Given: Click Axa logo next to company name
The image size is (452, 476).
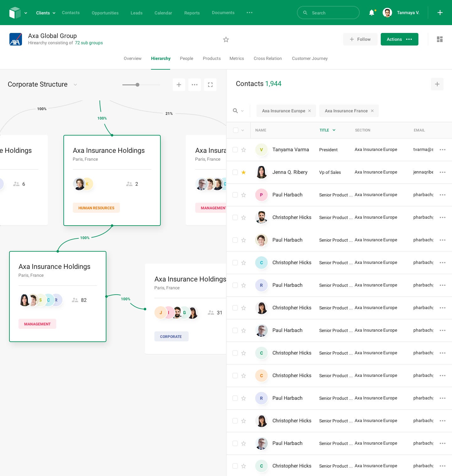Looking at the screenshot, I should click(x=16, y=39).
